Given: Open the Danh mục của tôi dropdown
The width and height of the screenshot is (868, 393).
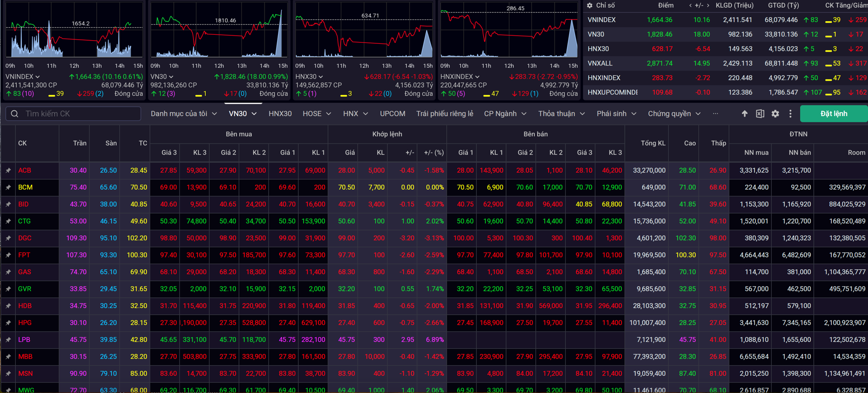Looking at the screenshot, I should coord(184,114).
